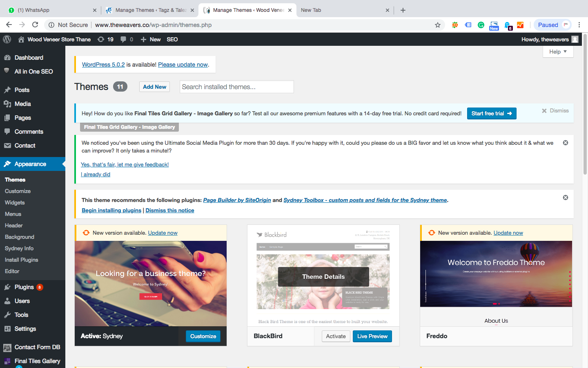Live Preview the BlackBird theme

(x=372, y=336)
